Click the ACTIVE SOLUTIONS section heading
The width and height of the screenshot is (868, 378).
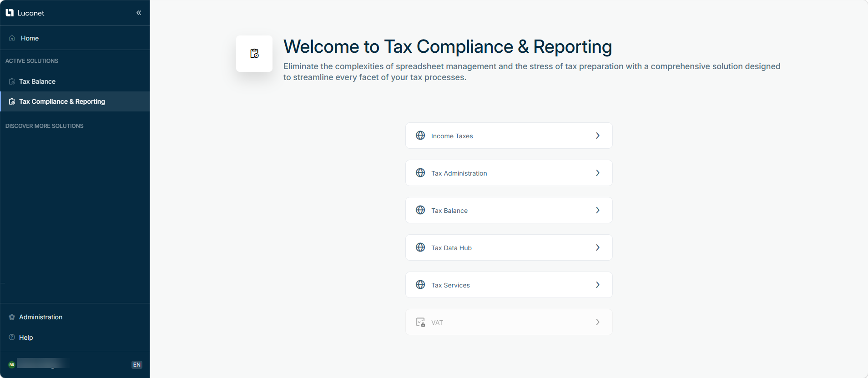(32, 61)
